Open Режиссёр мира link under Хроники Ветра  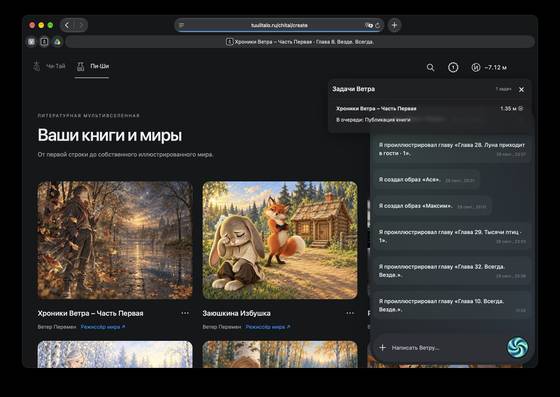coord(103,327)
